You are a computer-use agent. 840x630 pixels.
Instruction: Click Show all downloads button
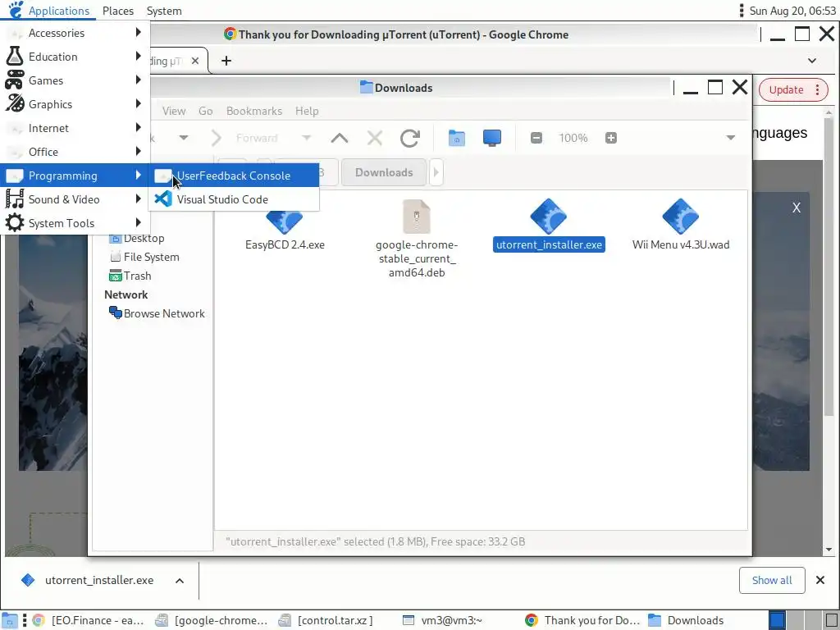[x=771, y=580]
